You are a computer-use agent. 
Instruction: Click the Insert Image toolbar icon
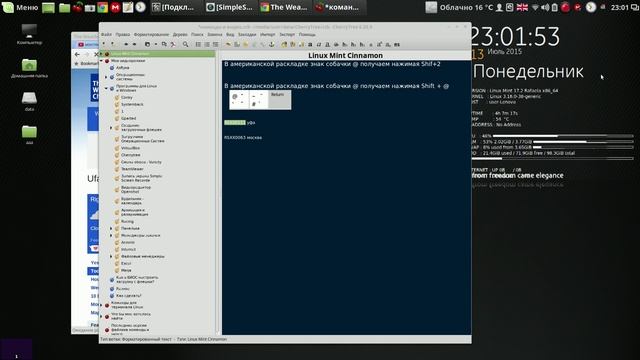(228, 44)
